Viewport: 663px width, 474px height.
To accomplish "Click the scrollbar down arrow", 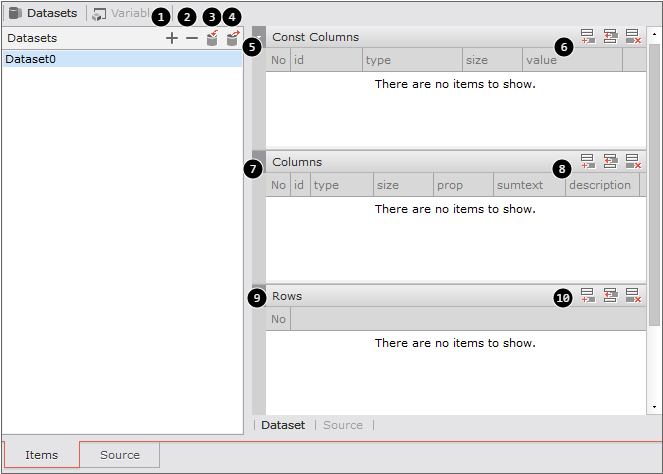I will (x=654, y=408).
